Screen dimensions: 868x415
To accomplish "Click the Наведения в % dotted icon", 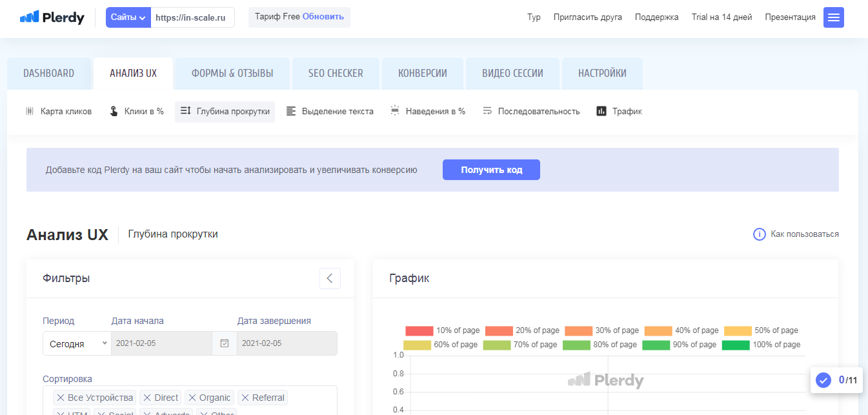I will coord(395,111).
